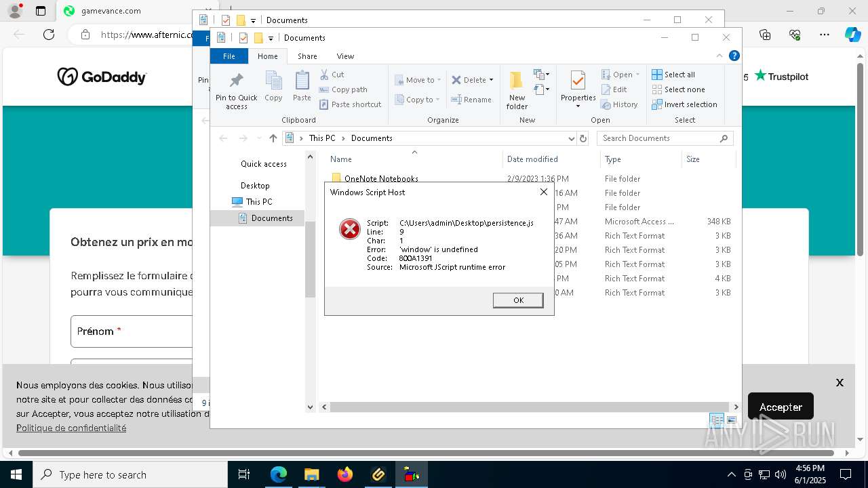Click Copy path in the ribbon
868x488 pixels.
343,89
